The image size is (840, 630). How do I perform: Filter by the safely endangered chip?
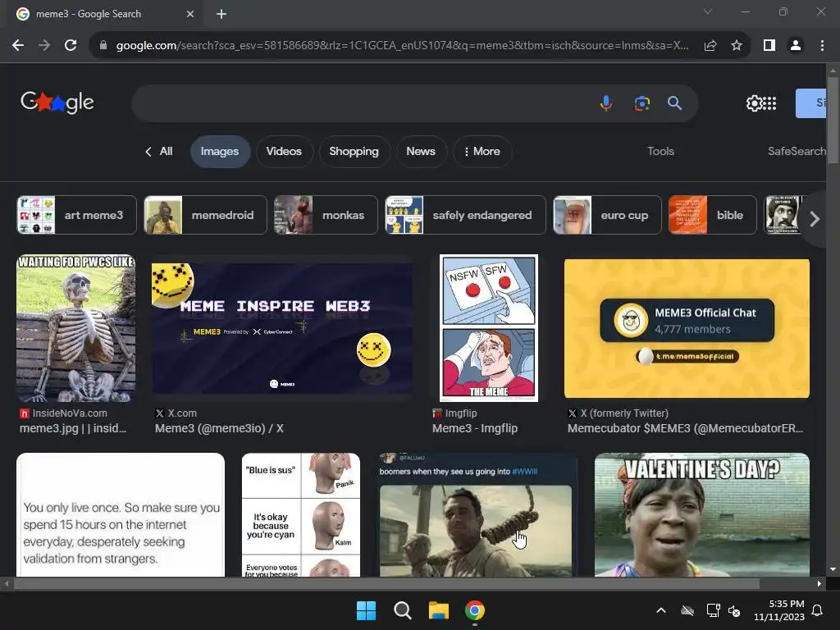465,215
